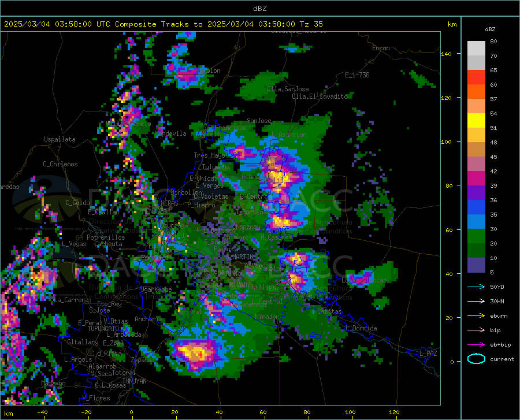Viewport: 520px width, 420px height.
Task: Click the C_Chilenos place label
Action: (x=60, y=164)
